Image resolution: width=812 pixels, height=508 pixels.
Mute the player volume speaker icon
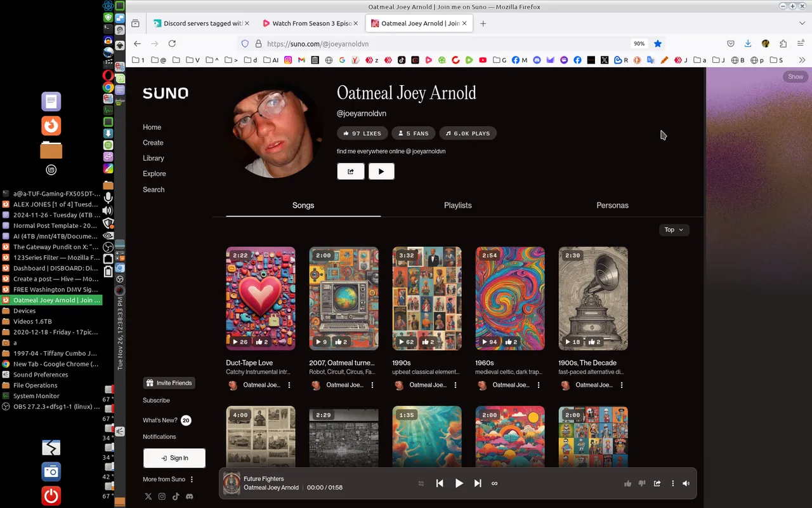686,483
